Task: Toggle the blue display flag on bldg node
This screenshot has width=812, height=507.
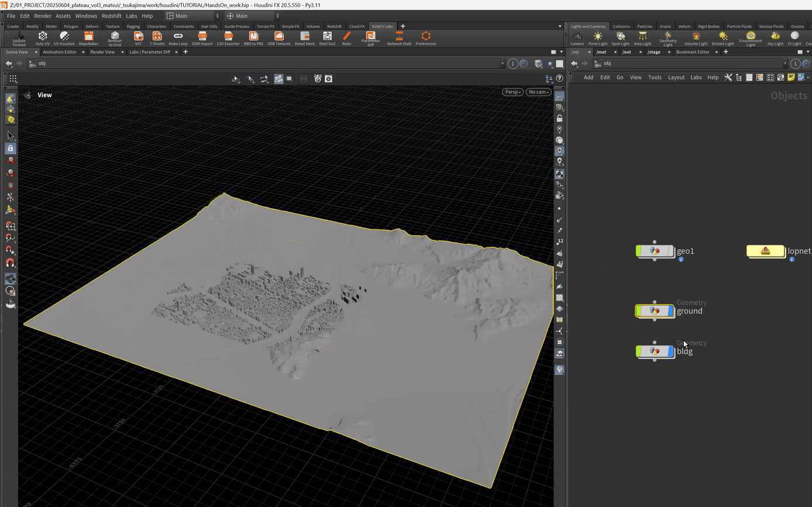Action: (670, 351)
